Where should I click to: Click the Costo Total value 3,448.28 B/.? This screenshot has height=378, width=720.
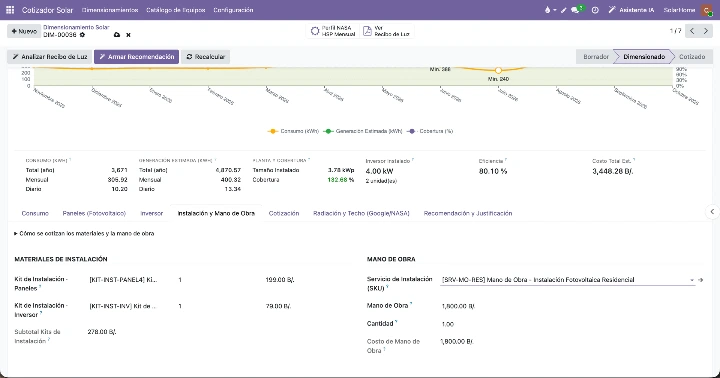click(613, 171)
